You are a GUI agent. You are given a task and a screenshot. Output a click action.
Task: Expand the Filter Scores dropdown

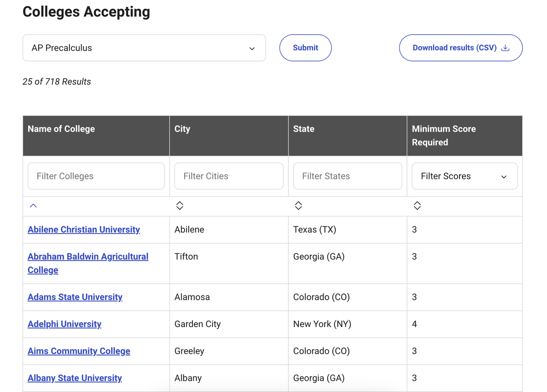(x=464, y=176)
